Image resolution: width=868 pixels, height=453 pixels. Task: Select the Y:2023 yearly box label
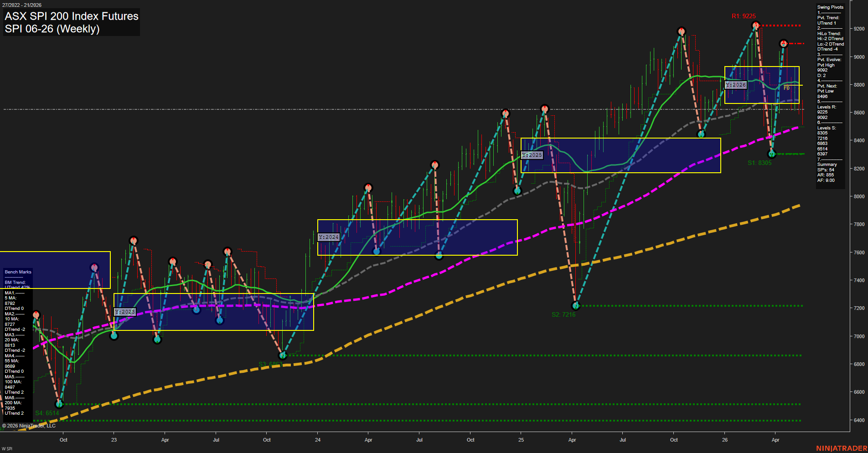pyautogui.click(x=125, y=312)
